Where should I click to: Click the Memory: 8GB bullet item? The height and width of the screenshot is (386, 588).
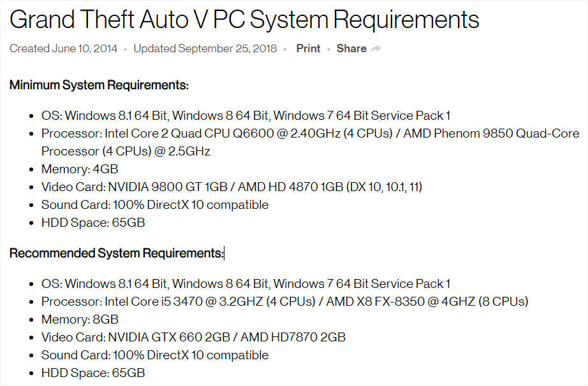80,319
